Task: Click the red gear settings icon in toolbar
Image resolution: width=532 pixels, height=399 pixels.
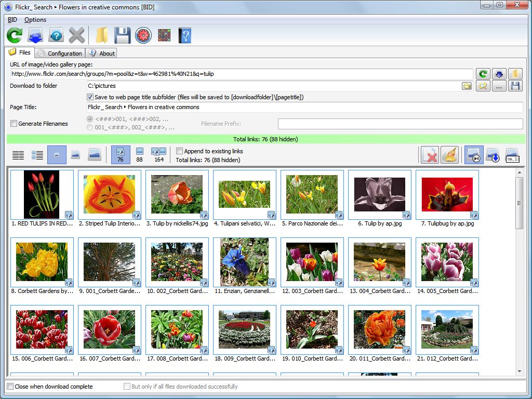Action: point(143,35)
